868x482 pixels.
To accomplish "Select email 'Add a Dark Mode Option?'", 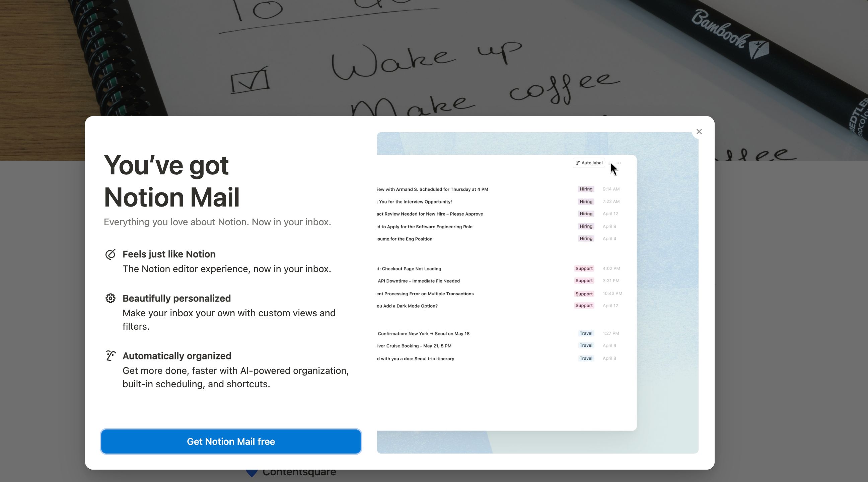I will 408,306.
